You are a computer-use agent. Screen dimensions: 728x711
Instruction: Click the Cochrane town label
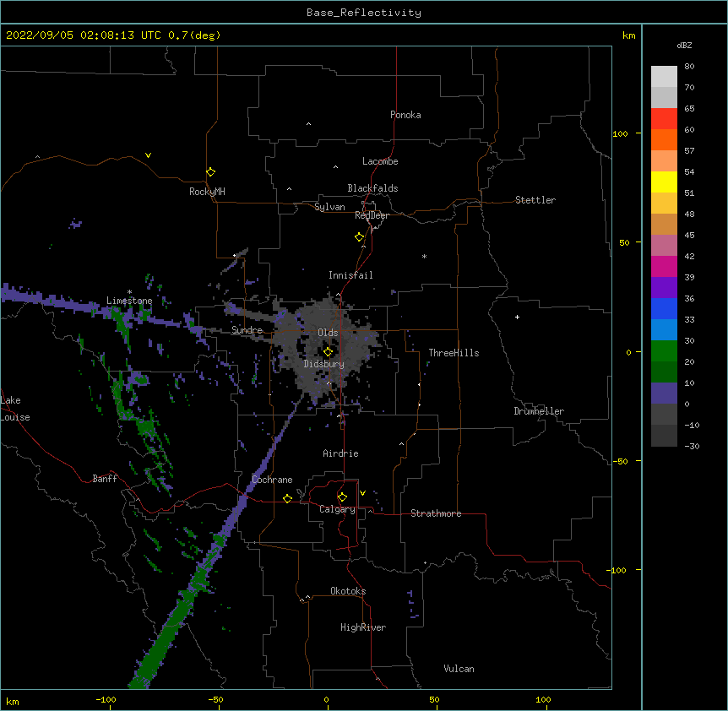272,480
